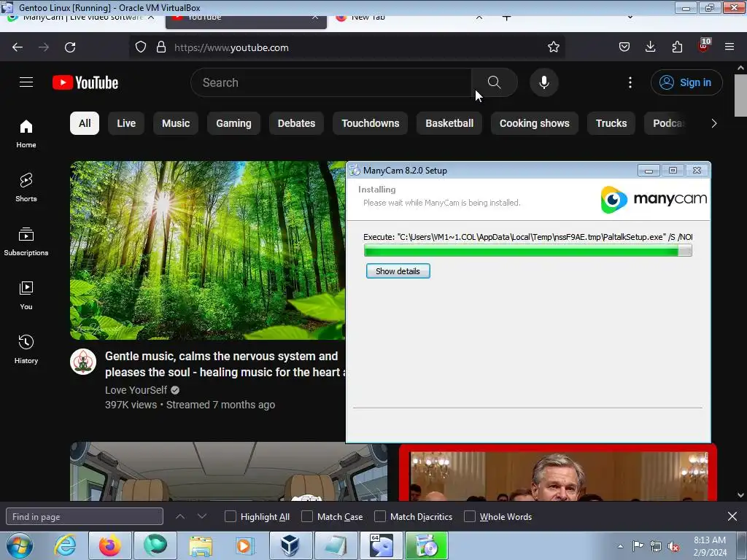The width and height of the screenshot is (747, 560).
Task: Select the Gaming category chip
Action: [x=233, y=123]
